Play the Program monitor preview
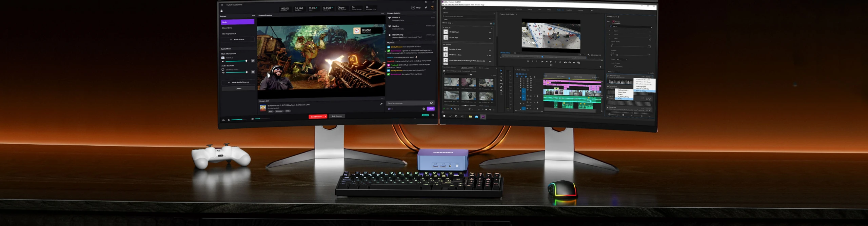Screen dimensions: 868x226 551,62
